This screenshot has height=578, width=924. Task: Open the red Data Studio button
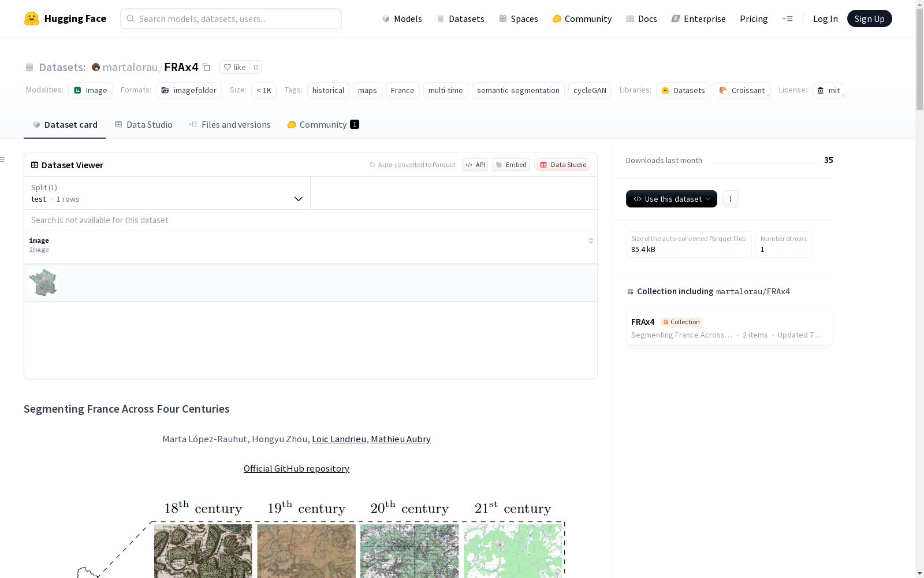(x=563, y=165)
